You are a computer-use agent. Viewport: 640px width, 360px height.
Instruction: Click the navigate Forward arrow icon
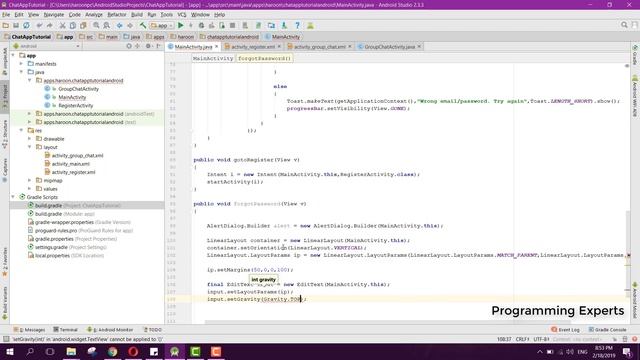point(130,25)
